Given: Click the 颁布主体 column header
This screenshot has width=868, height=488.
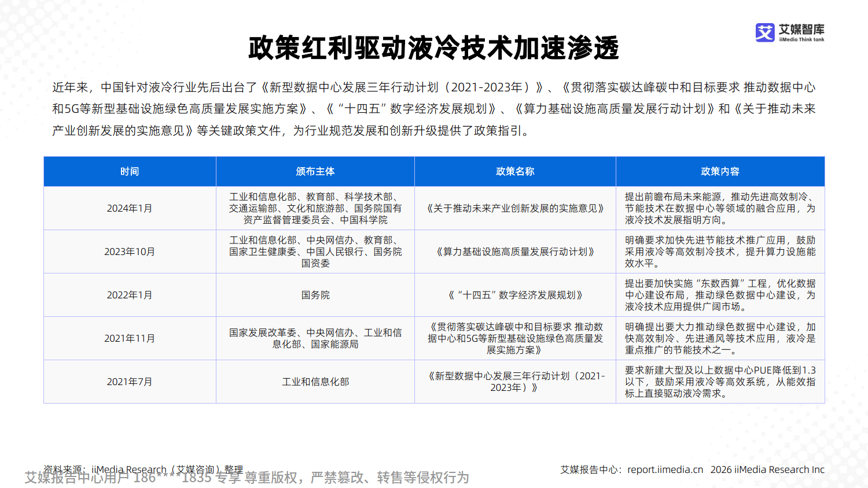Looking at the screenshot, I should point(315,171).
